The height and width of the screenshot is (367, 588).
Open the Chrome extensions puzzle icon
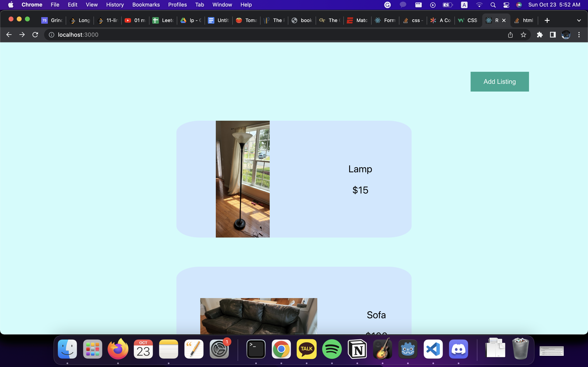pos(540,35)
